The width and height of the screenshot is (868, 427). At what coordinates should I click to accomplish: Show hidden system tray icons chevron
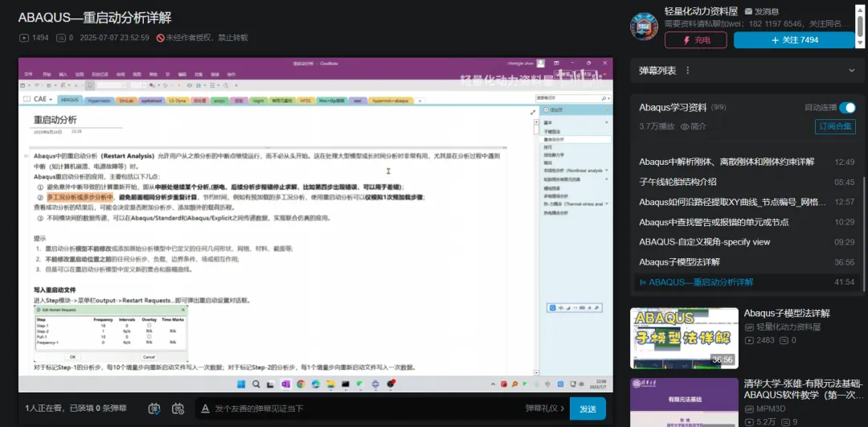(493, 384)
